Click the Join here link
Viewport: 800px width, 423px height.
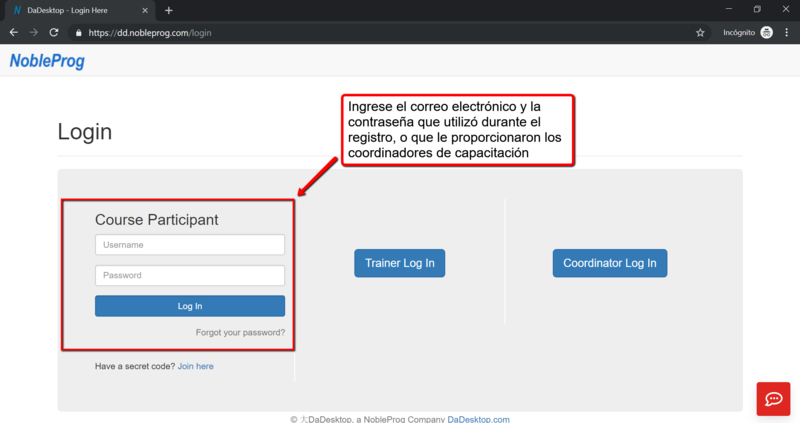click(195, 366)
